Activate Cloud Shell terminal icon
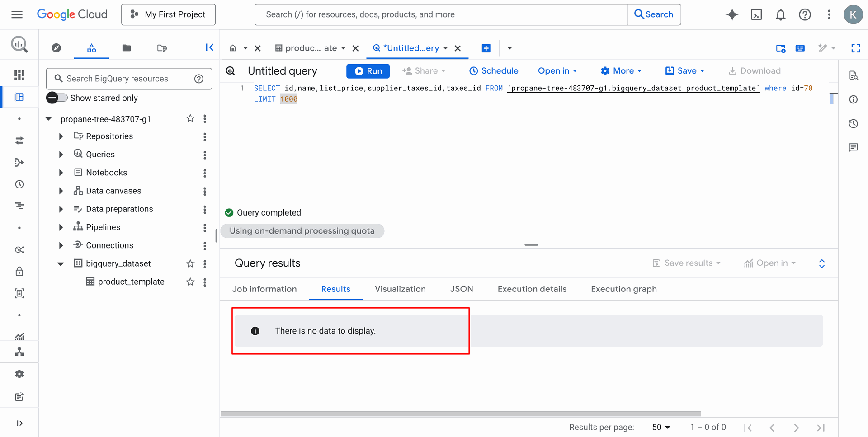The image size is (868, 437). point(756,14)
